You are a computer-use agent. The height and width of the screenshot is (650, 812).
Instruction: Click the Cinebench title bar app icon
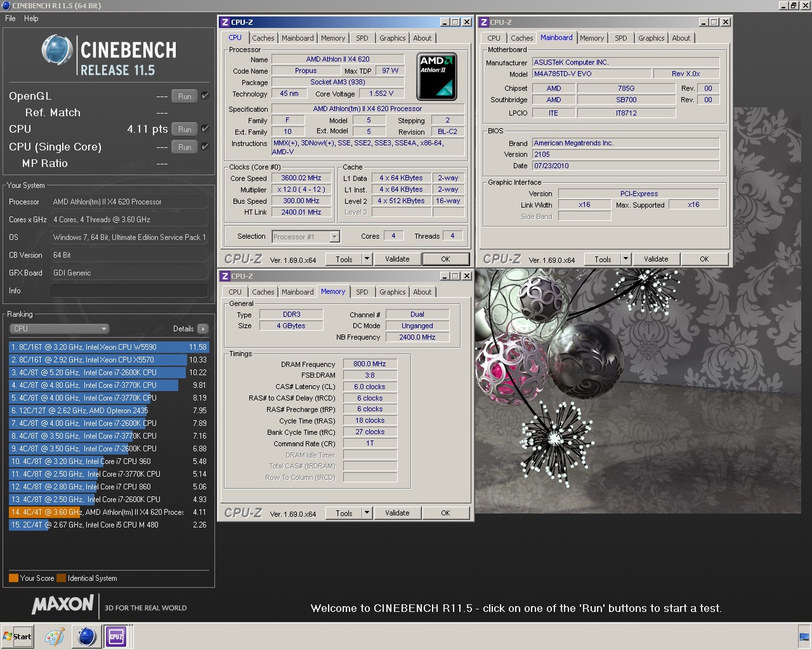point(6,6)
